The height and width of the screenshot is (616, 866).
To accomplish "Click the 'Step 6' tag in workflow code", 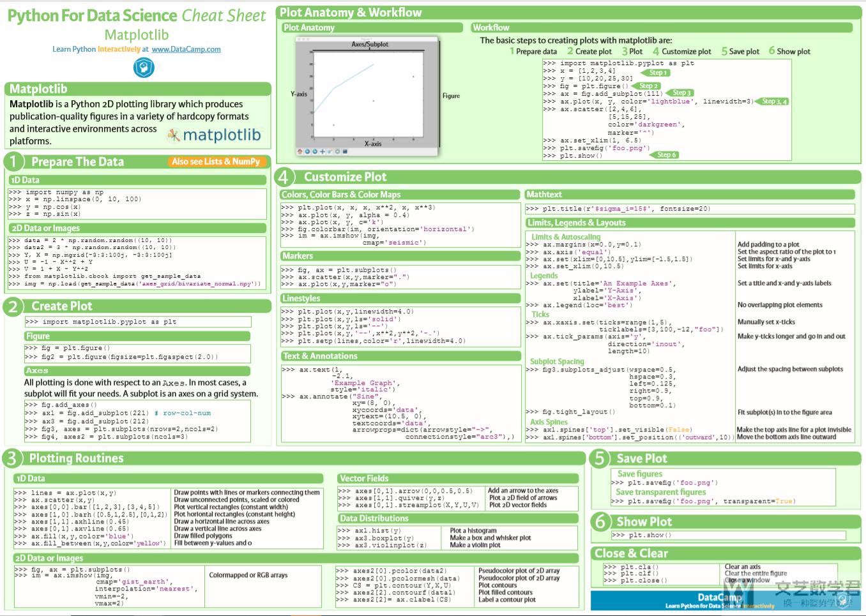I will (665, 154).
